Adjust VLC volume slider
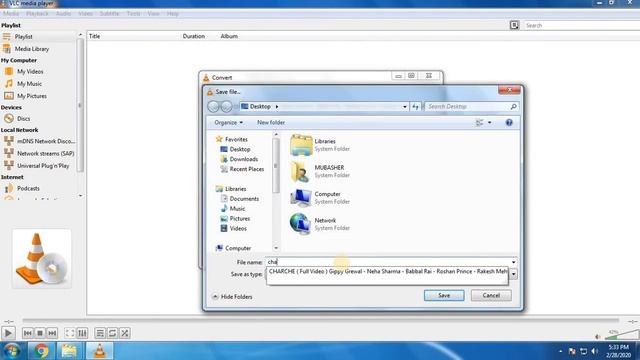This screenshot has width=640, height=360. point(621,336)
